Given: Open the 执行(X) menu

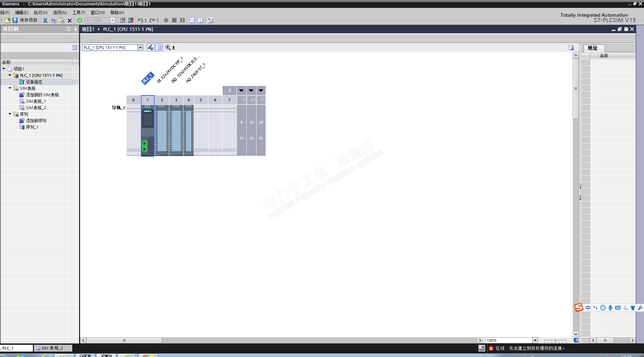Looking at the screenshot, I should (41, 13).
